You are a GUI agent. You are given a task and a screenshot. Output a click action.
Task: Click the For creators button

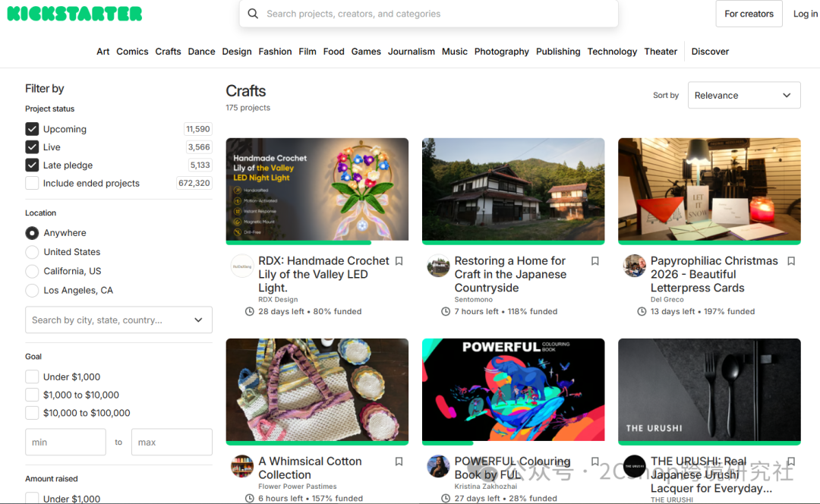pyautogui.click(x=749, y=14)
